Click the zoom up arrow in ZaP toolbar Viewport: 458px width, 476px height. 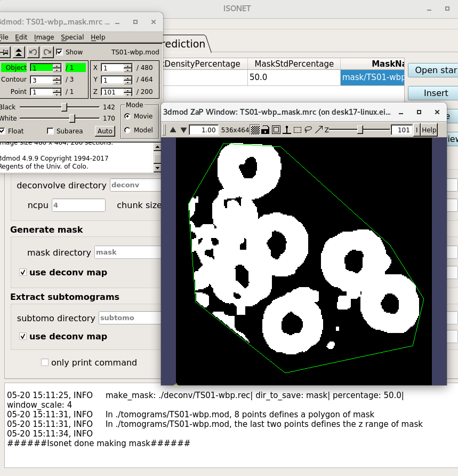pyautogui.click(x=173, y=130)
